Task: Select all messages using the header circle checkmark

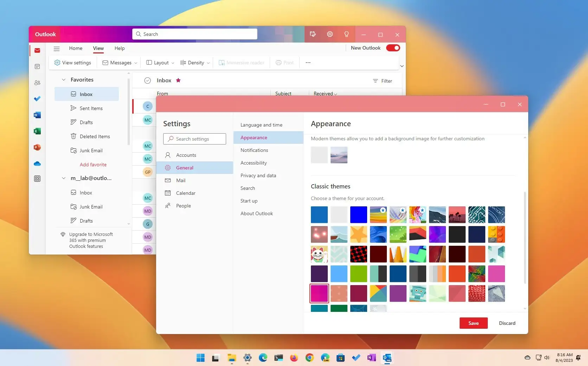Action: [x=147, y=80]
